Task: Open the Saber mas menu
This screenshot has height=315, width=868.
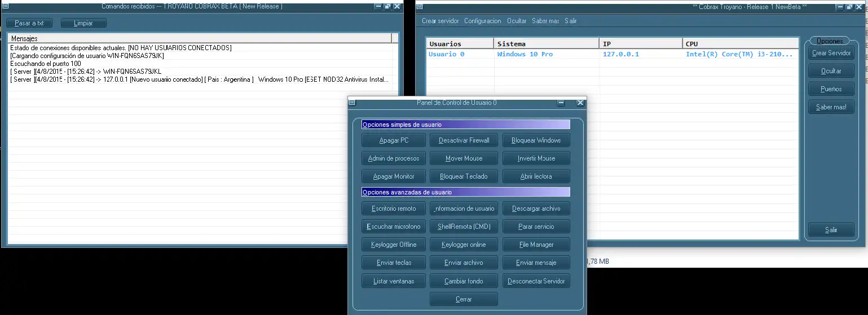Action: coord(545,21)
